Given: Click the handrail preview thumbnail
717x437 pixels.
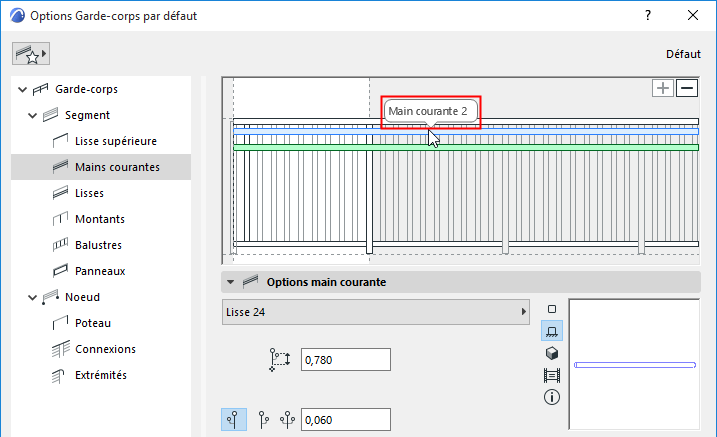Looking at the screenshot, I should (x=634, y=364).
